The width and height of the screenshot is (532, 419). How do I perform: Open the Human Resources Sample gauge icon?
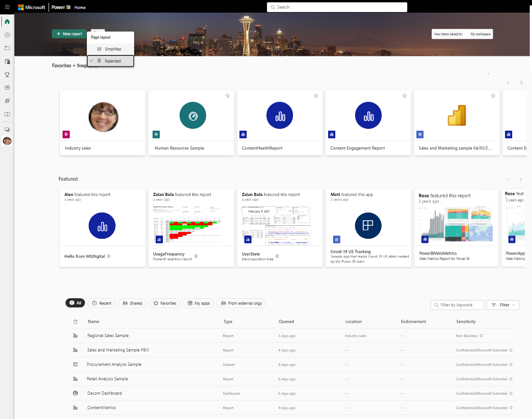[x=193, y=115]
